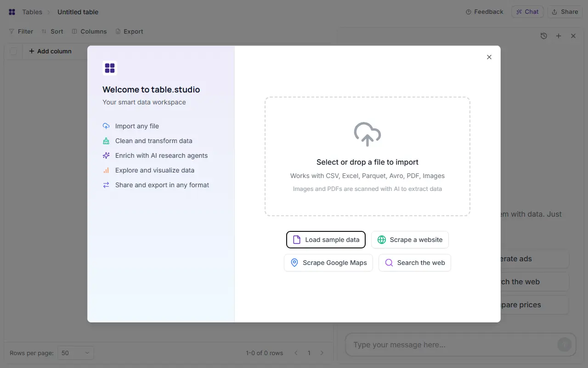Click the small cloud import icon in feature list
588x368 pixels.
coord(106,126)
